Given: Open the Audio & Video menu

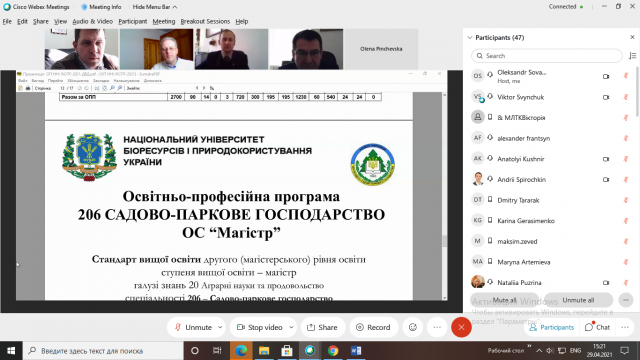Looking at the screenshot, I should 92,22.
